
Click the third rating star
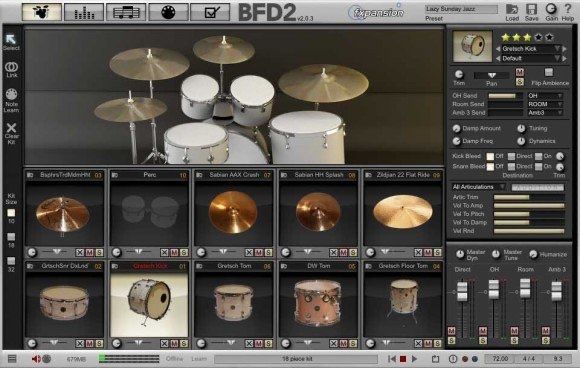pyautogui.click(x=527, y=37)
